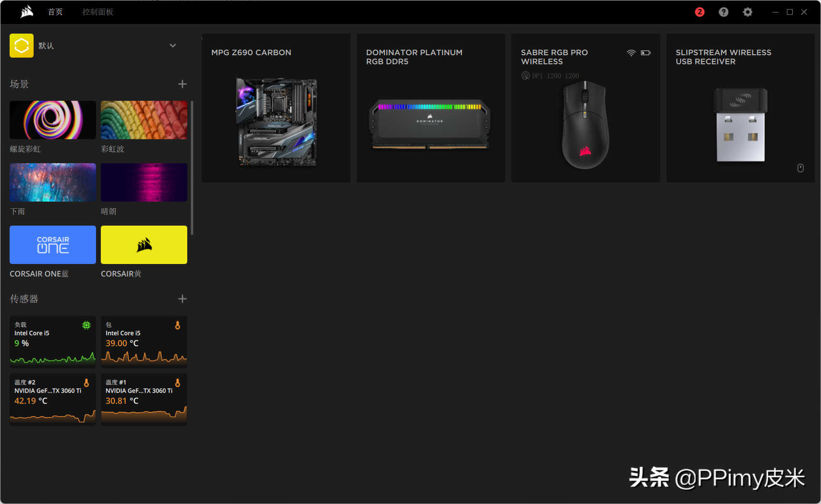Click the motherboard image on MPG card
Screen dimensions: 821x504
tap(277, 122)
